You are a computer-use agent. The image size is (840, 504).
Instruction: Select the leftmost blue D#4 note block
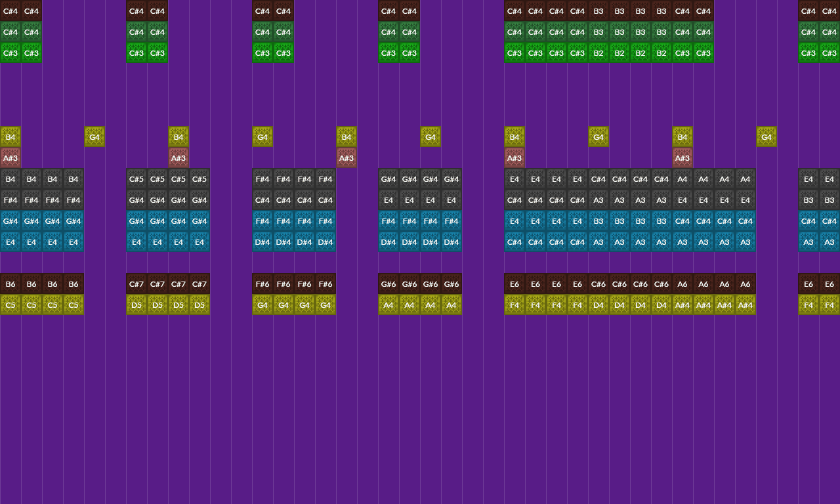point(262,242)
